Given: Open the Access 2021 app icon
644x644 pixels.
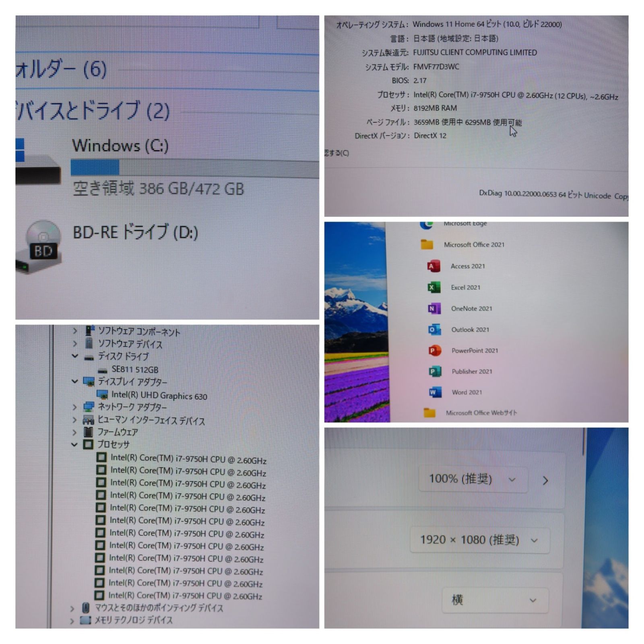Looking at the screenshot, I should click(433, 266).
